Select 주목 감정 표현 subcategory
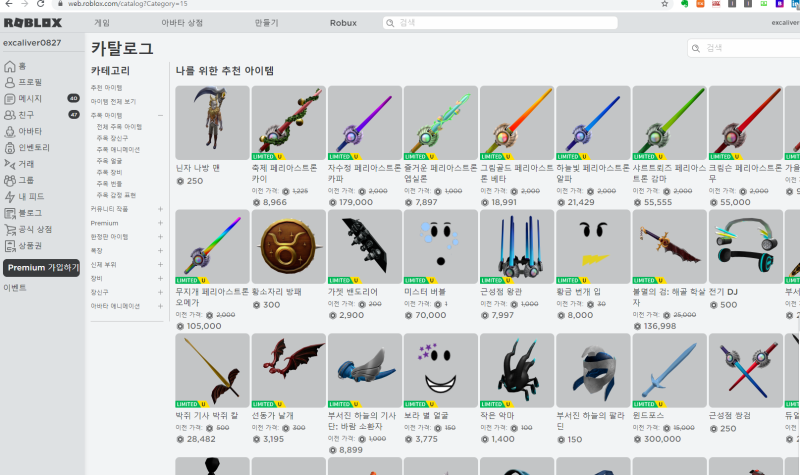The height and width of the screenshot is (475, 800). pos(116,195)
